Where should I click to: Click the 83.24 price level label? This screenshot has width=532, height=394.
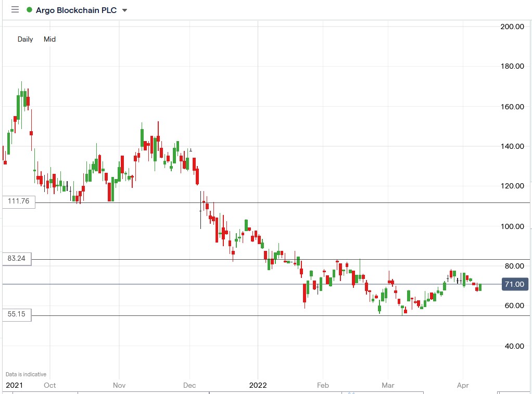tap(16, 258)
